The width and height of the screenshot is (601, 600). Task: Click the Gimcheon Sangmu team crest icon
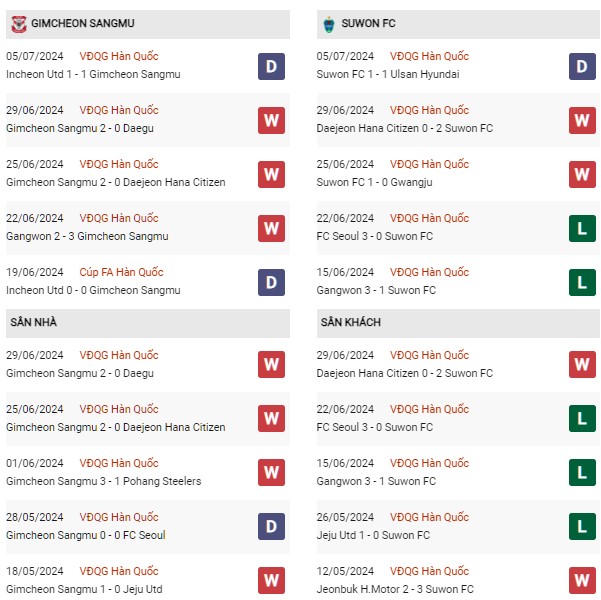point(17,24)
